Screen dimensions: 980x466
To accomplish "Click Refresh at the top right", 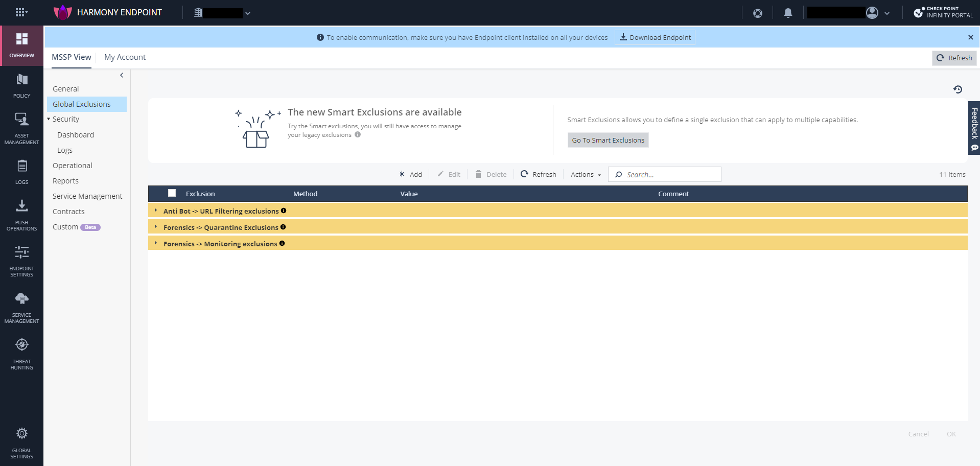I will tap(954, 58).
